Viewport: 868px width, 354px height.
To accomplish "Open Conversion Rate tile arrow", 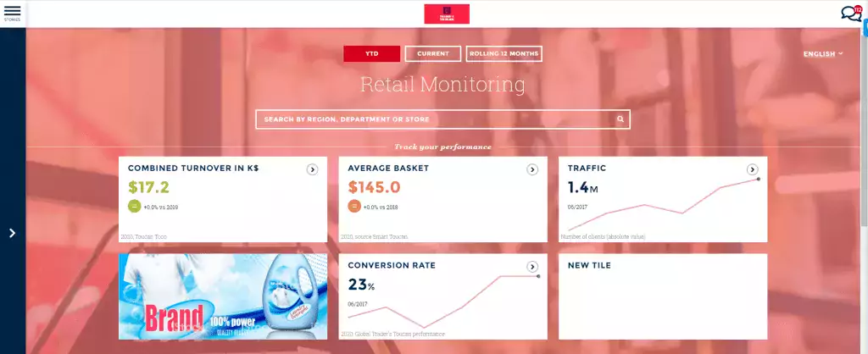I will click(x=532, y=267).
